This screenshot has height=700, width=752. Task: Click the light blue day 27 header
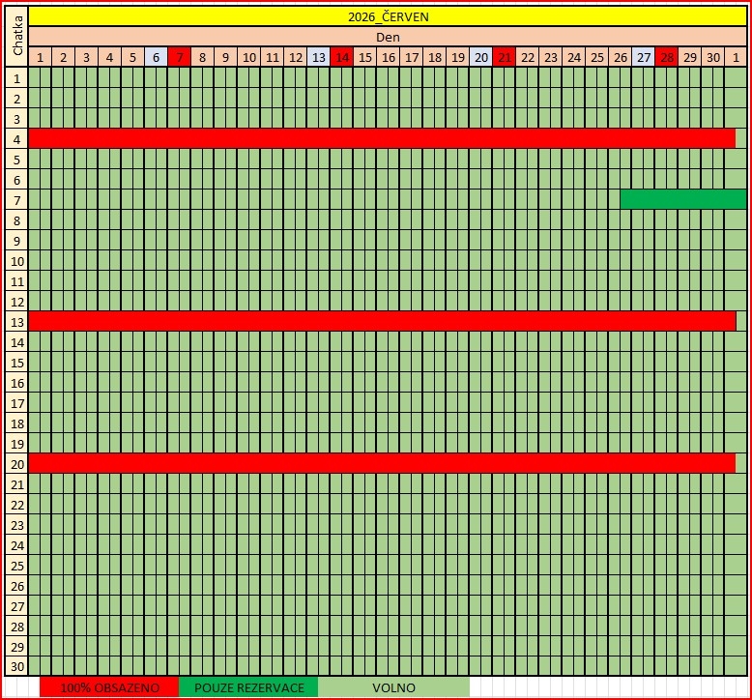click(643, 57)
